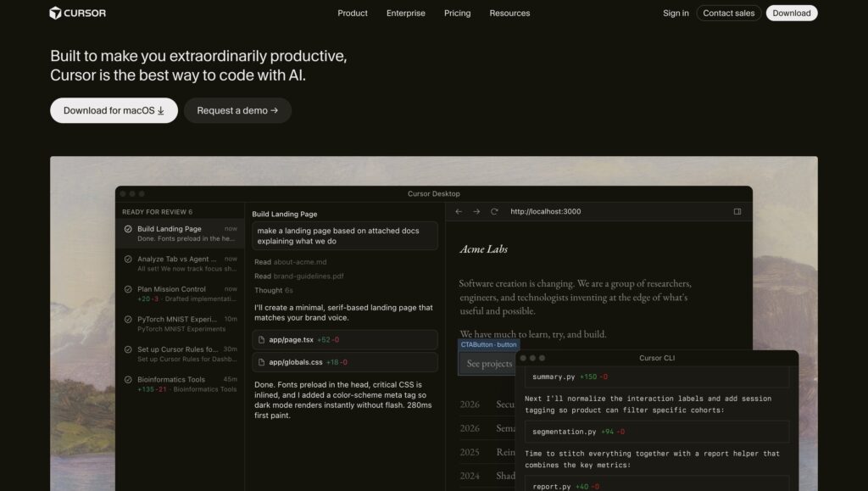
Task: Click the Contact sales button
Action: click(728, 13)
